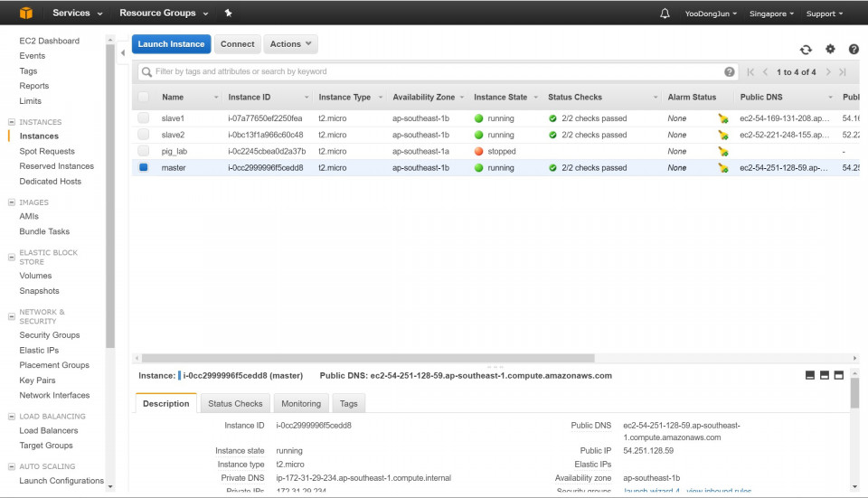
Task: Click instance ID i-0c2245cbea0d2a37b cell
Action: pyautogui.click(x=267, y=152)
